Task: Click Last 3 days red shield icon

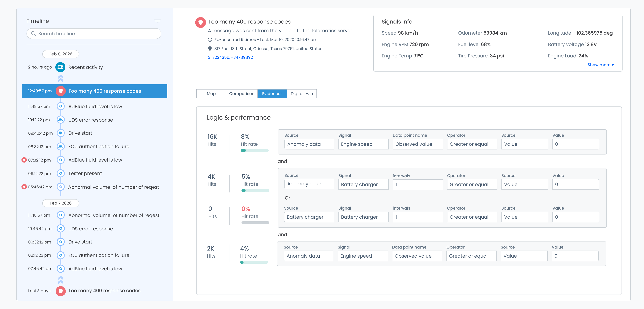Action: [x=61, y=291]
